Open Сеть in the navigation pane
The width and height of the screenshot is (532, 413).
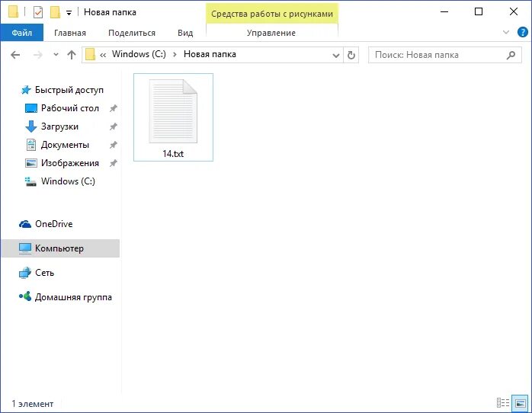click(x=44, y=273)
